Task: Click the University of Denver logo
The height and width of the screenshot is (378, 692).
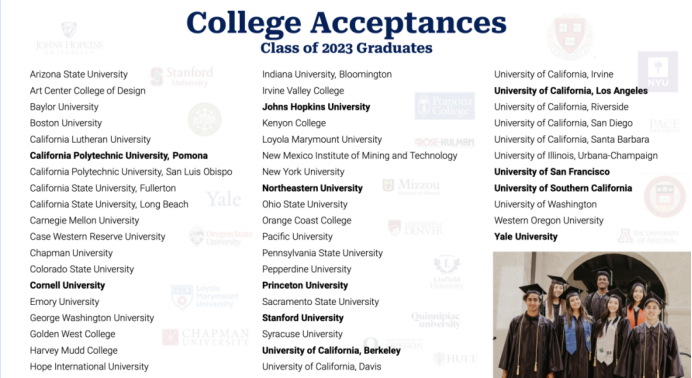Action: pos(416,228)
